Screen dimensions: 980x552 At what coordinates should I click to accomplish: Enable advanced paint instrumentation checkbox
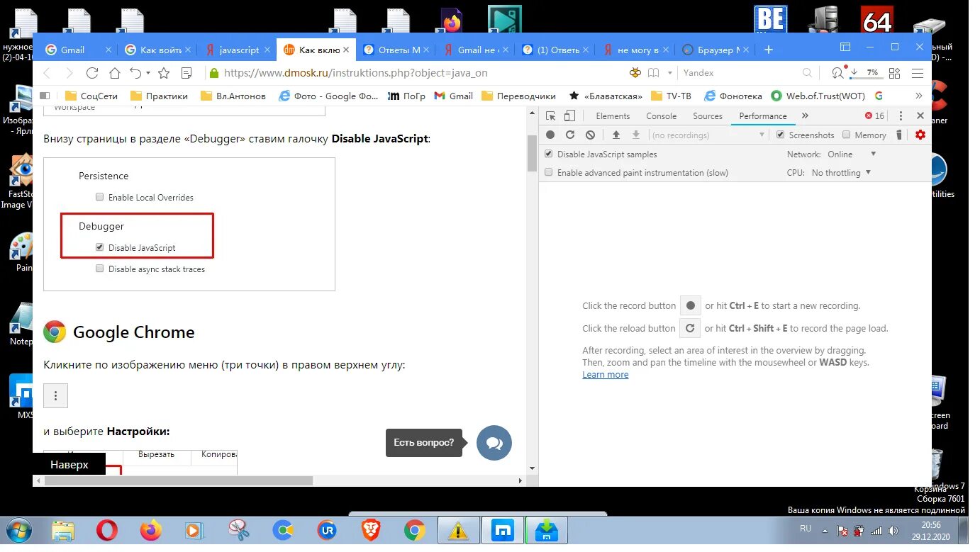pos(548,172)
